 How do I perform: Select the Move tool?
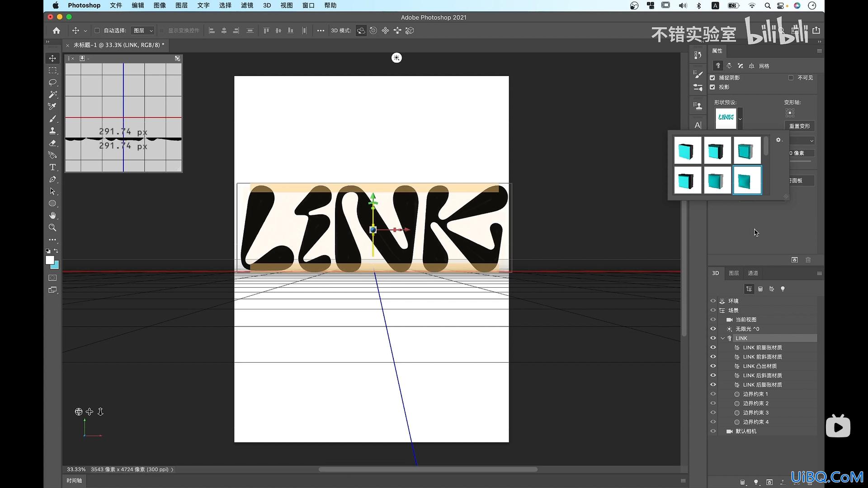[x=52, y=58]
